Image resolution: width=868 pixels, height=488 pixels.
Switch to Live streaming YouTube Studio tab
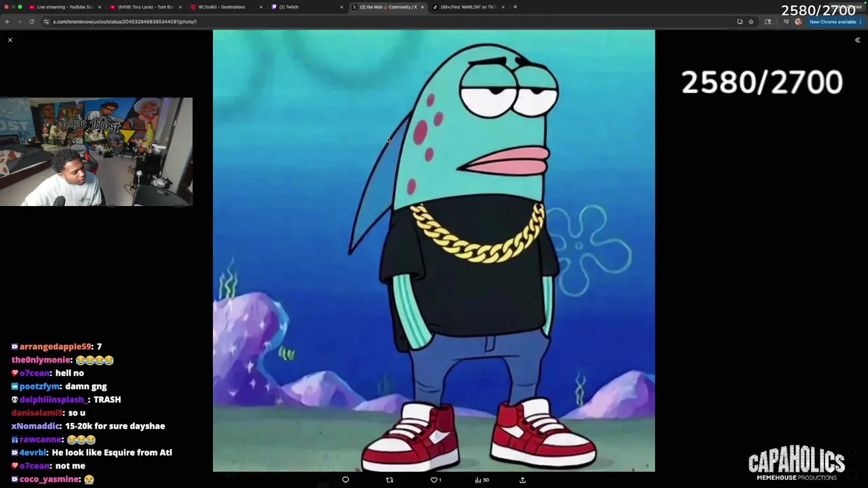[x=64, y=7]
